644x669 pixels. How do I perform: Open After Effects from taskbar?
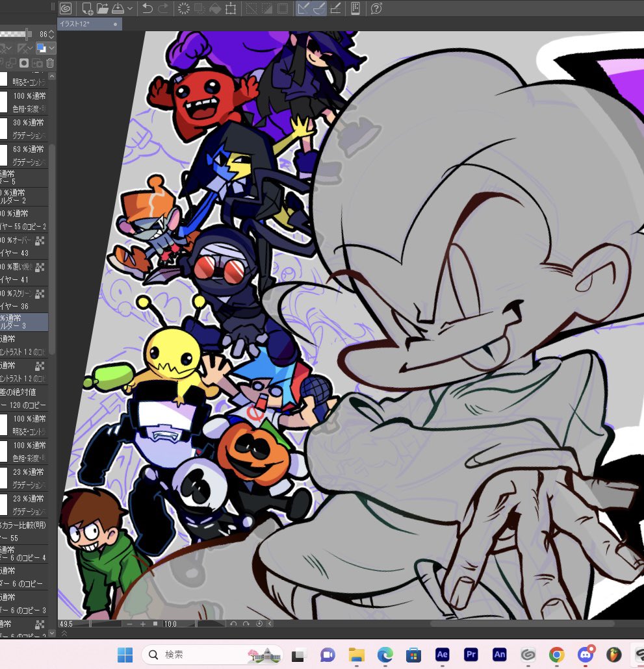pos(442,655)
